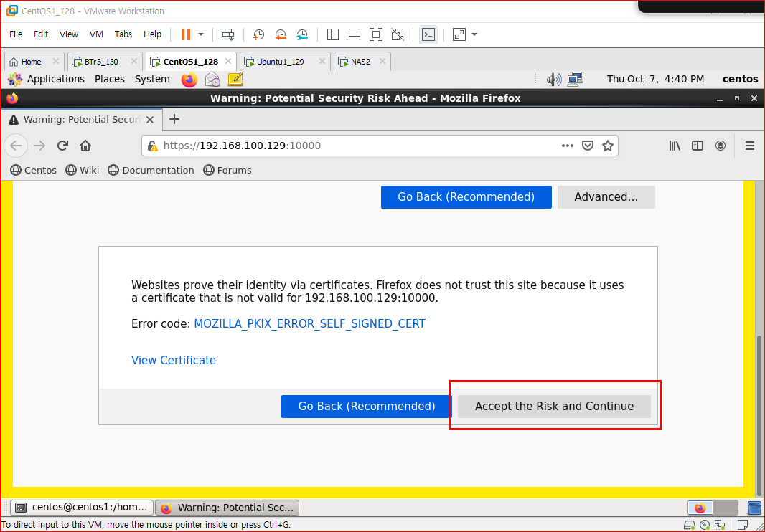765x532 pixels.
Task: Click the network connection panel icon
Action: 576,79
